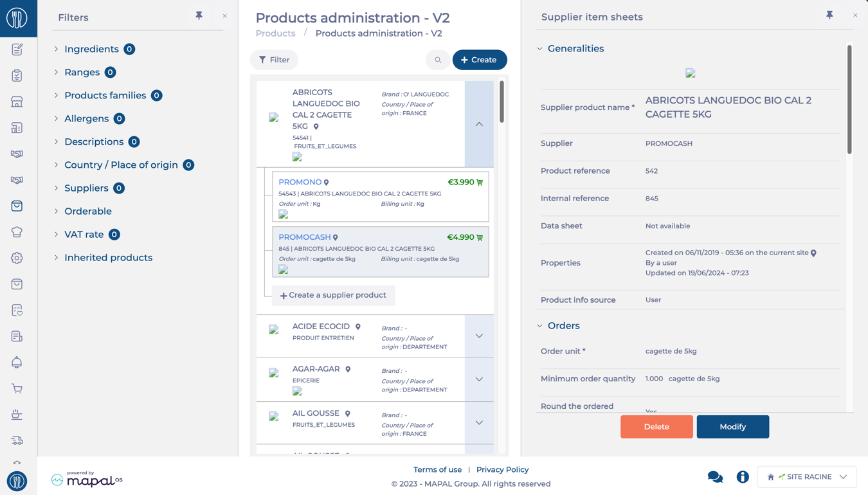This screenshot has width=868, height=495.
Task: Collapse the Generalities section
Action: pos(539,49)
